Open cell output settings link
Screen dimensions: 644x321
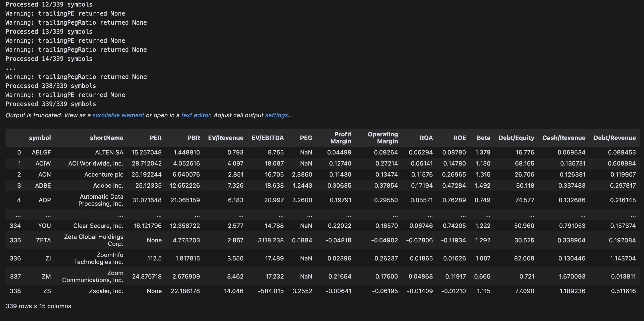[276, 115]
